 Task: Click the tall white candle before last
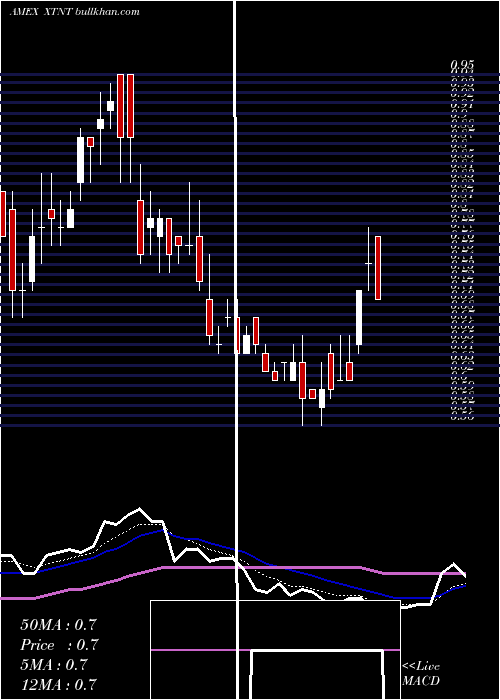point(359,317)
